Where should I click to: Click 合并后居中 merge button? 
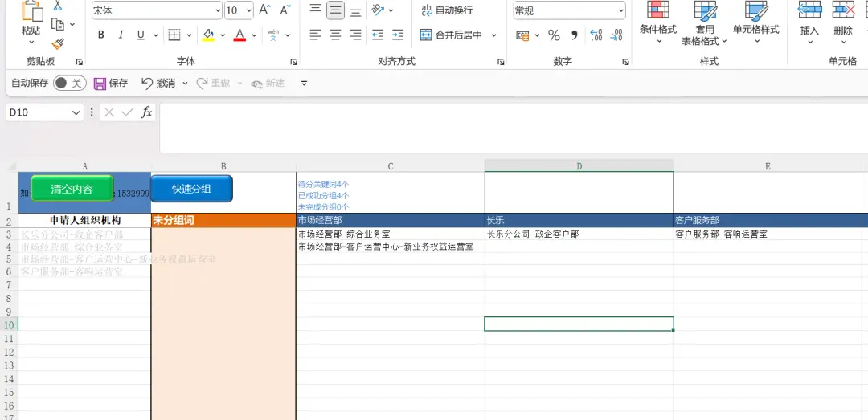(x=451, y=35)
